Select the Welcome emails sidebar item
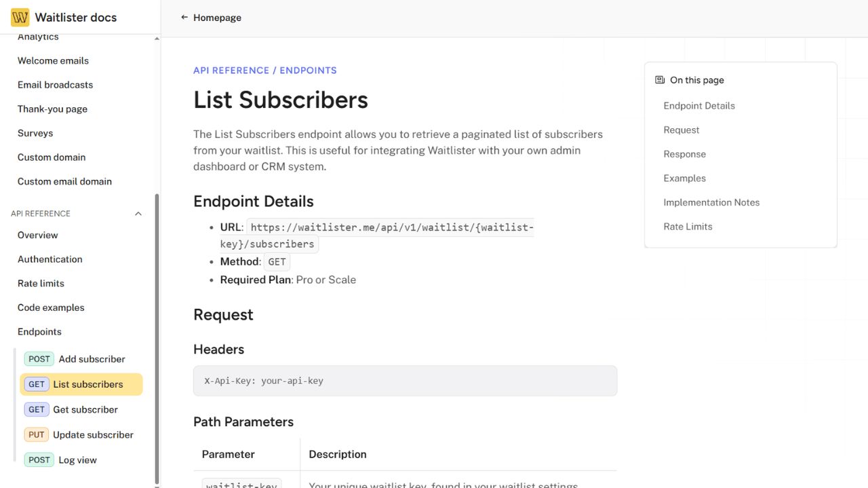Viewport: 868px width, 488px height. point(53,60)
